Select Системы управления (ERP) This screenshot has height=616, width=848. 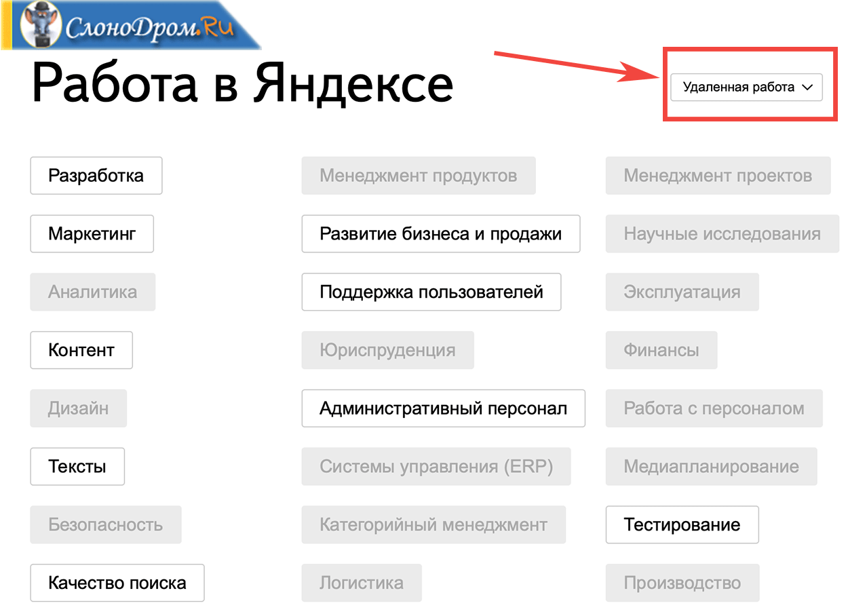click(436, 467)
